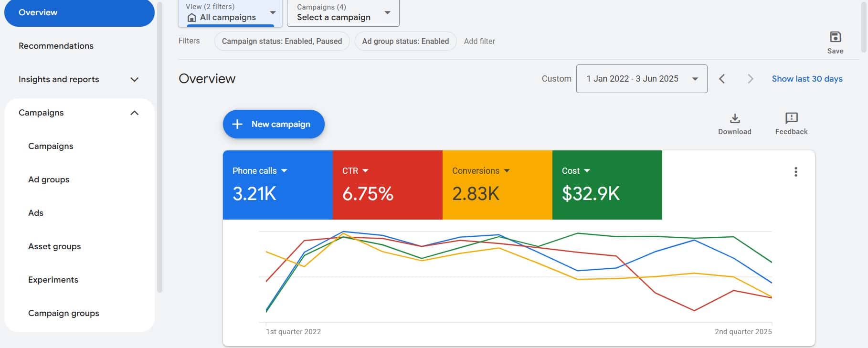Open the Conversions metric dropdown

click(507, 171)
